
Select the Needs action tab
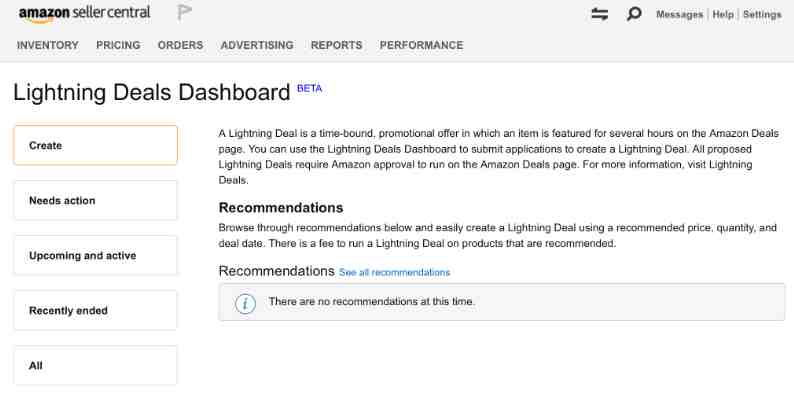point(96,201)
